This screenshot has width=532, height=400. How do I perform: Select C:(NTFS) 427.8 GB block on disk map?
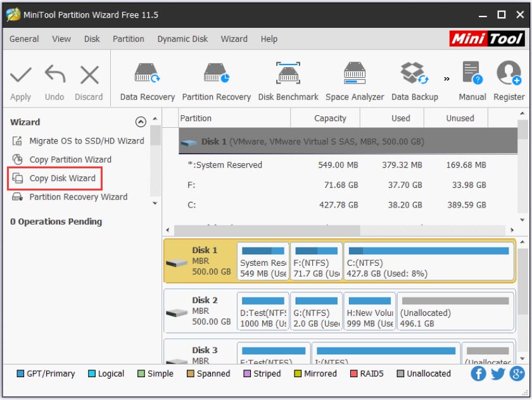tap(429, 261)
